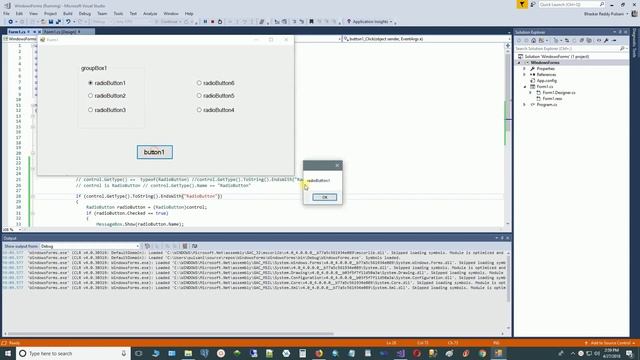Click the File Explorer icon on taskbar

pos(188,353)
